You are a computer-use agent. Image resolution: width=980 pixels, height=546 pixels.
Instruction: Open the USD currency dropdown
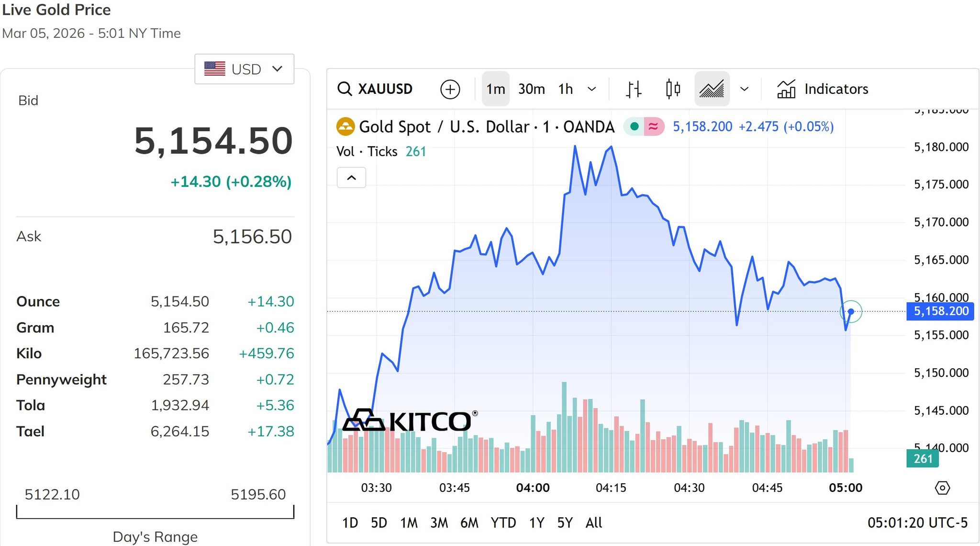[245, 69]
